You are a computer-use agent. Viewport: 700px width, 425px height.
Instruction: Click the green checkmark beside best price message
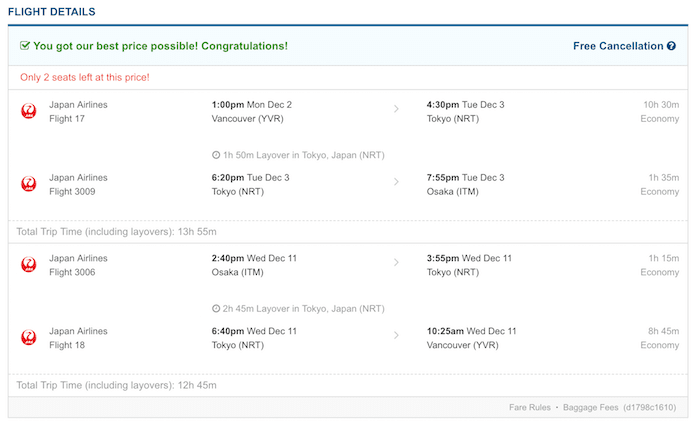point(25,46)
